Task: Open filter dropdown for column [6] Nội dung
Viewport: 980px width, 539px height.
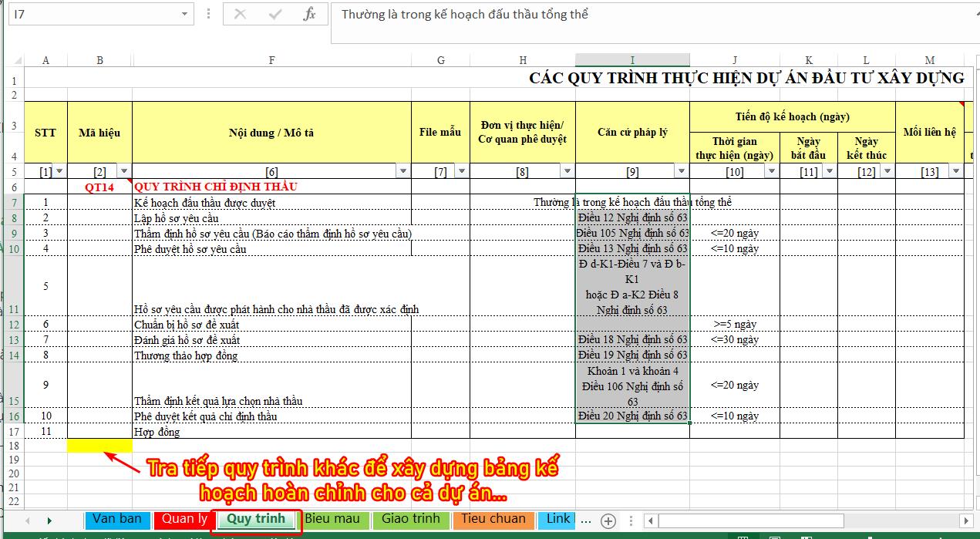Action: (x=402, y=171)
